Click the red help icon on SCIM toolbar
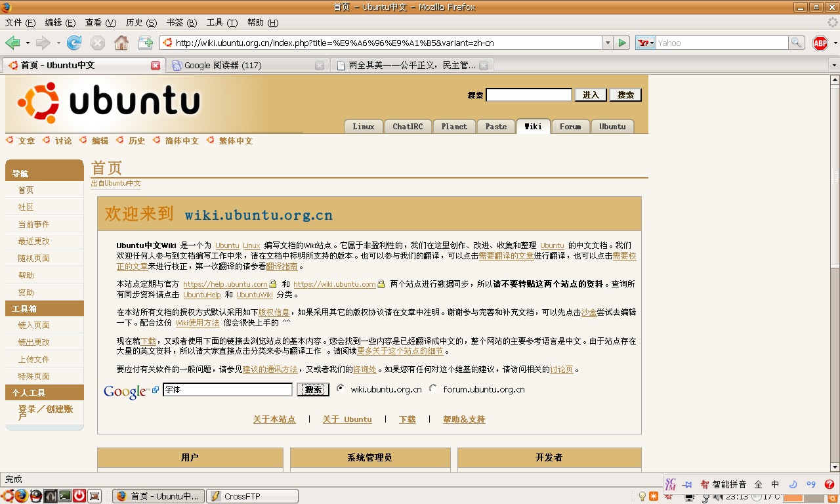The width and height of the screenshot is (840, 504). 829,484
